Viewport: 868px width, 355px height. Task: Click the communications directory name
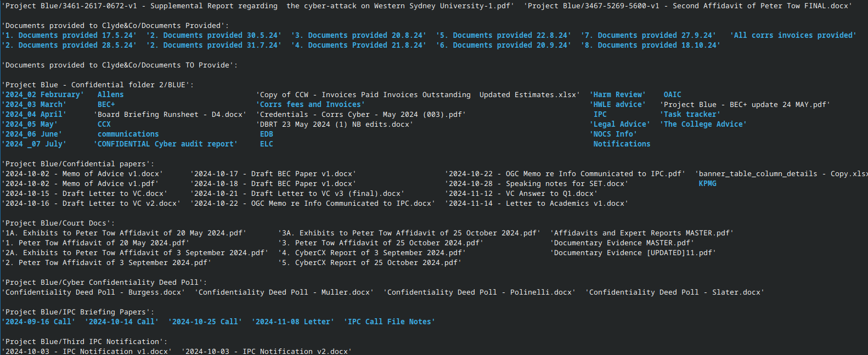coord(128,134)
